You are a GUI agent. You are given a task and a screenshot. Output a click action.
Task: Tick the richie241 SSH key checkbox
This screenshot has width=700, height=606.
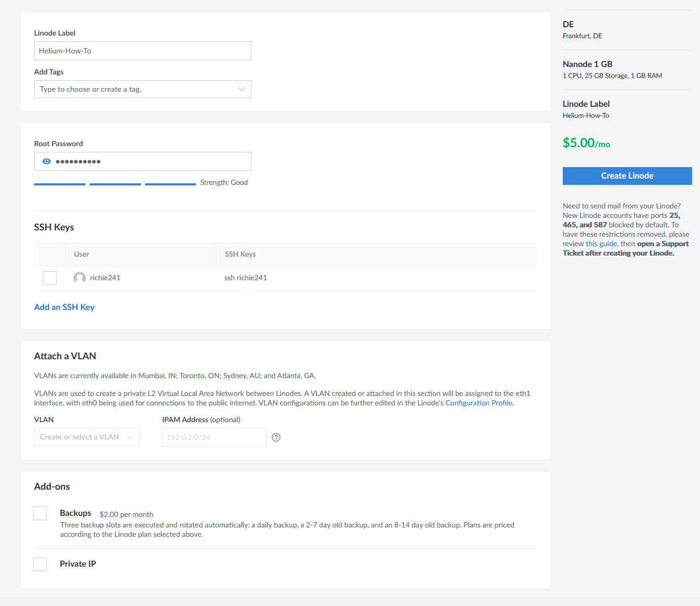click(x=50, y=278)
